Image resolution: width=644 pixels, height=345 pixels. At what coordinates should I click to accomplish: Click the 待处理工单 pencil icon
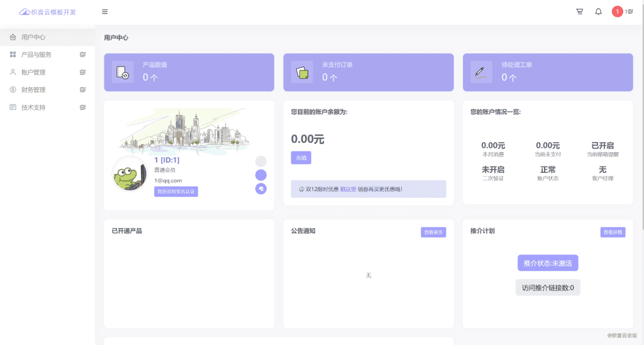[x=481, y=72]
